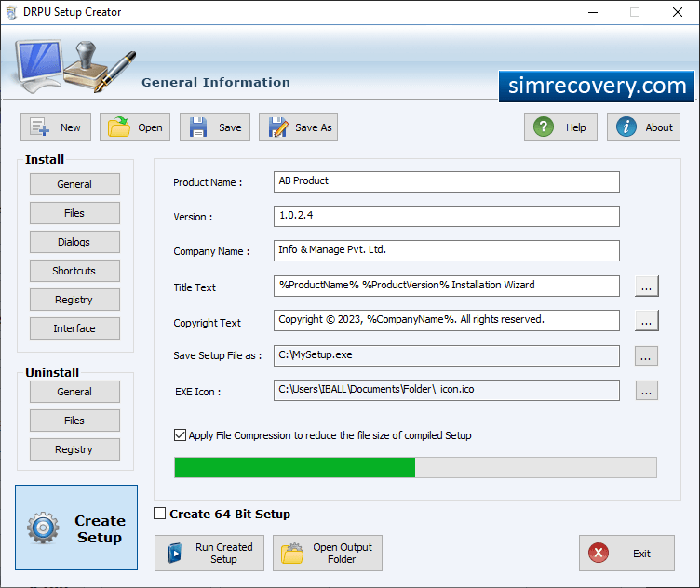
Task: Click the Help button label
Action: point(576,127)
